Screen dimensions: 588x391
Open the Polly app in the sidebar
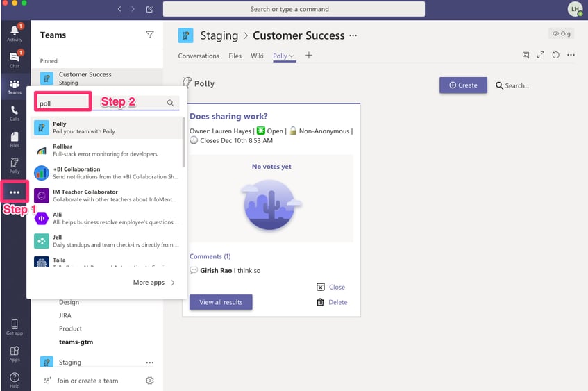[15, 165]
